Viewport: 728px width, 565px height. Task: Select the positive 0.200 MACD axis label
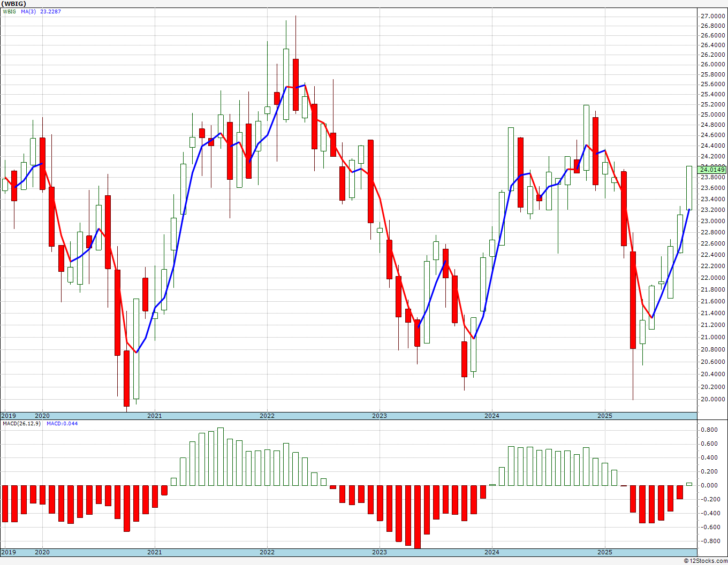click(709, 471)
